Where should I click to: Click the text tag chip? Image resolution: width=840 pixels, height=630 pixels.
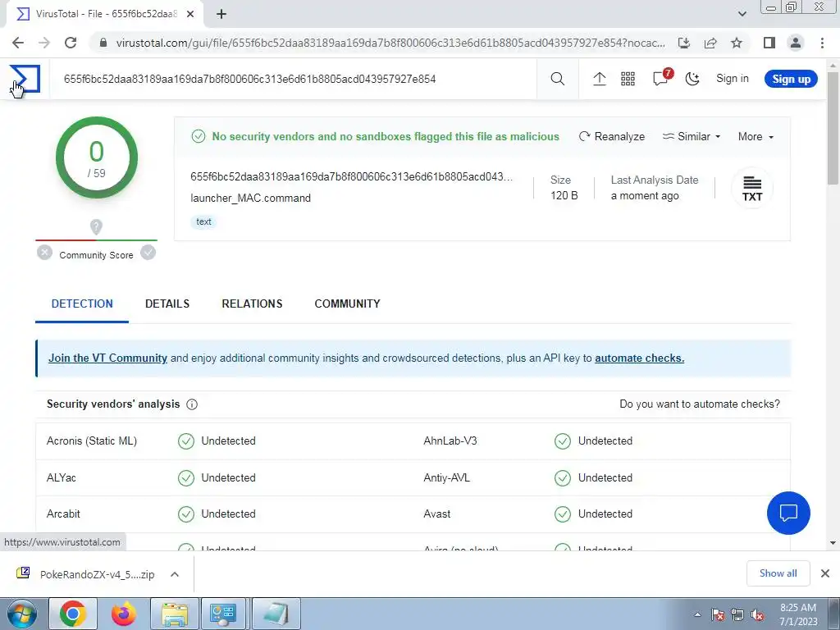coord(203,221)
